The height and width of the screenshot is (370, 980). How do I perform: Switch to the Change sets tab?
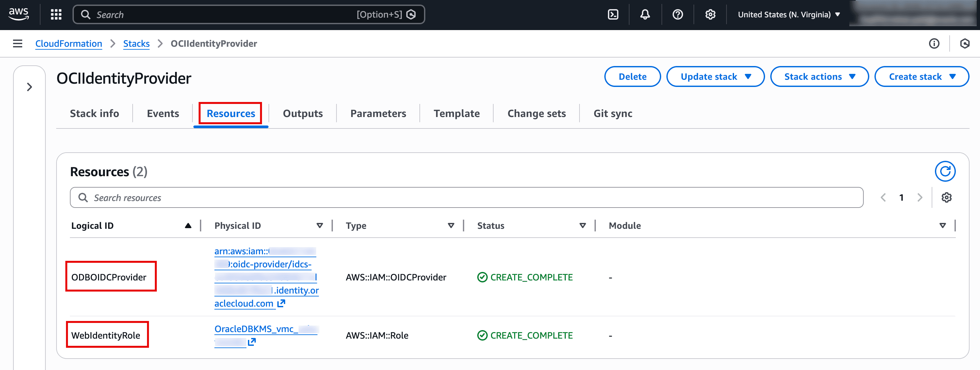tap(536, 113)
